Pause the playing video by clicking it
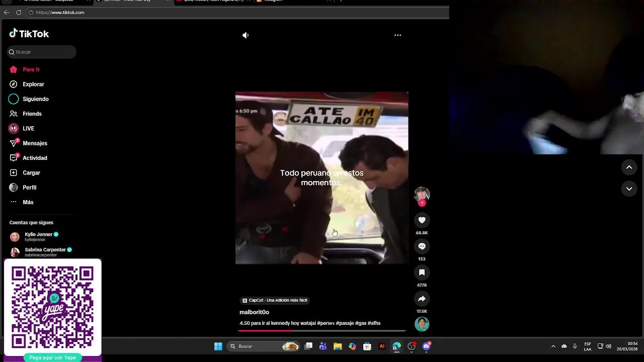 (321, 178)
